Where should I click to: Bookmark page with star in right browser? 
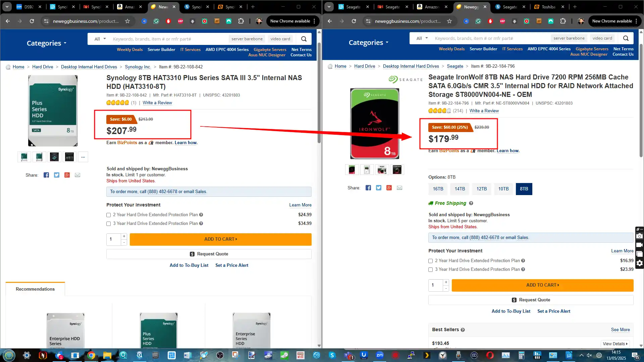coord(449,21)
